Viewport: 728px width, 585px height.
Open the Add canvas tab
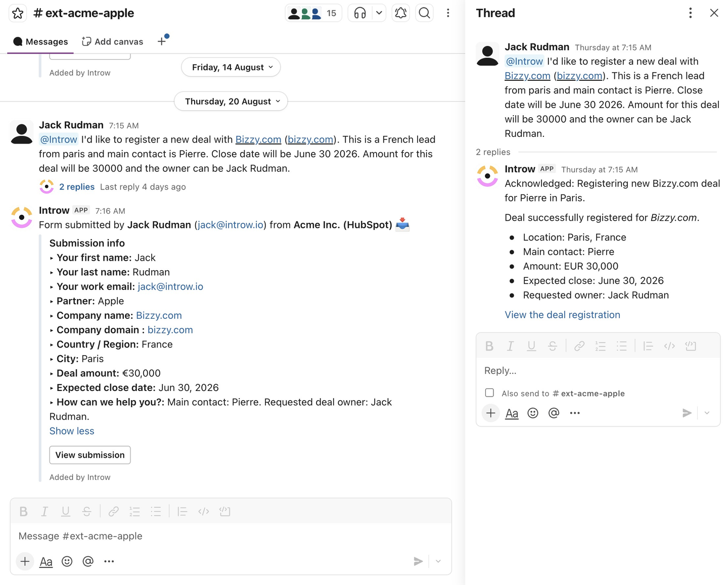click(113, 41)
